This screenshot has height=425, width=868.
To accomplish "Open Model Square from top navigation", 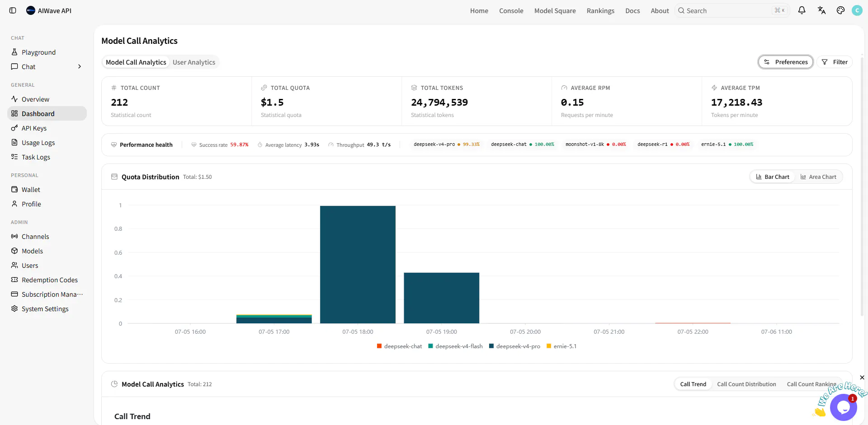I will coord(555,11).
